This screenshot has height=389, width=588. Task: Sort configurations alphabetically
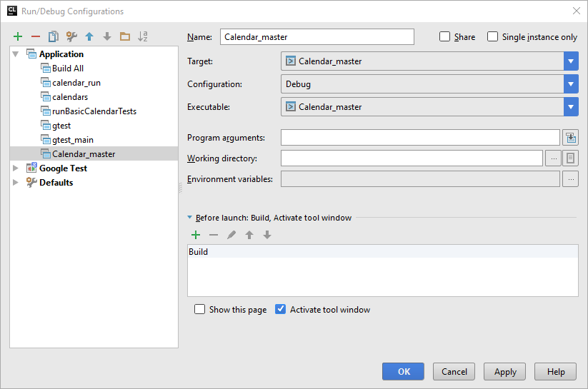point(143,36)
